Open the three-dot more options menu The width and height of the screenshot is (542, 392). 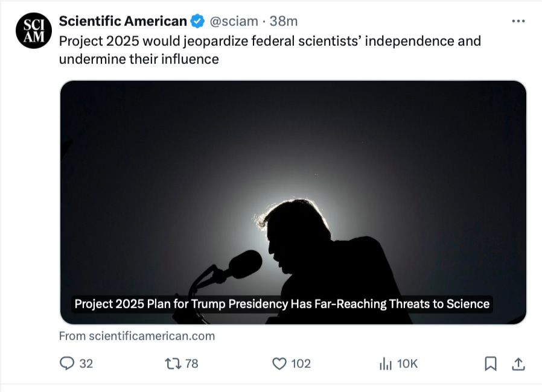[518, 21]
